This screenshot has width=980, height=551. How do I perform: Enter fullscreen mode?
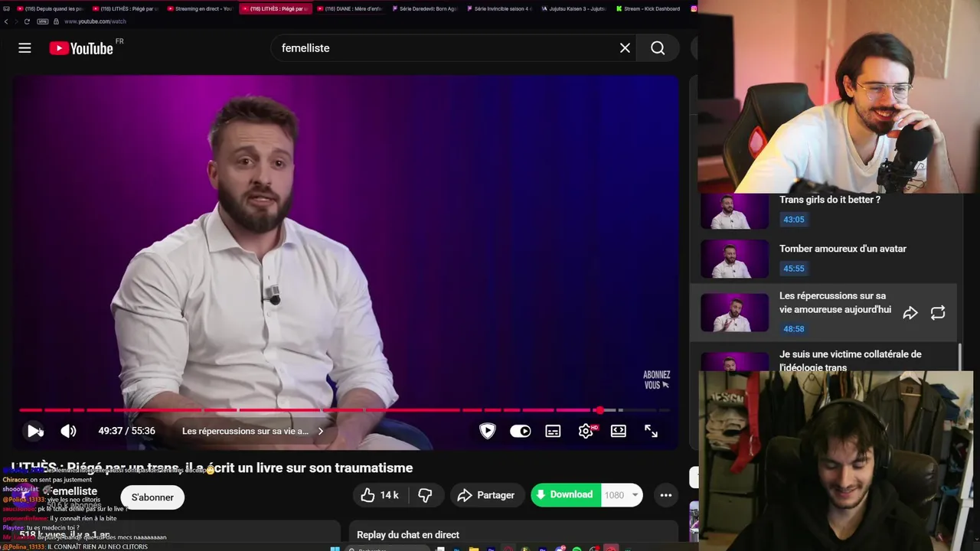coord(651,431)
